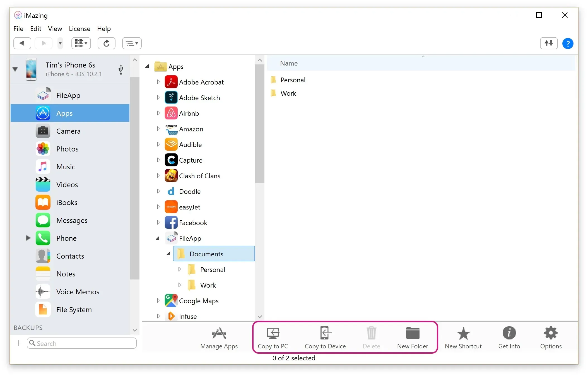This screenshot has width=588, height=376.
Task: Select Manage Apps in the bottom toolbar
Action: tap(219, 338)
